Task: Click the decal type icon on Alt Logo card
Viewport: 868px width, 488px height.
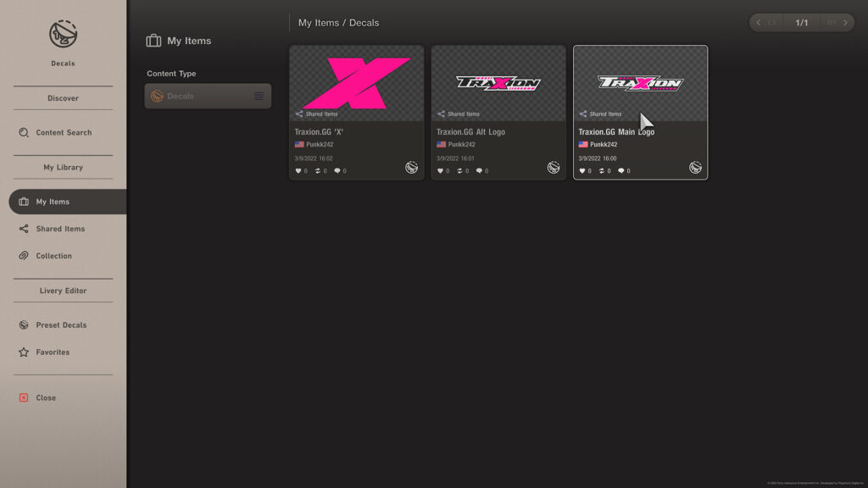Action: click(554, 168)
